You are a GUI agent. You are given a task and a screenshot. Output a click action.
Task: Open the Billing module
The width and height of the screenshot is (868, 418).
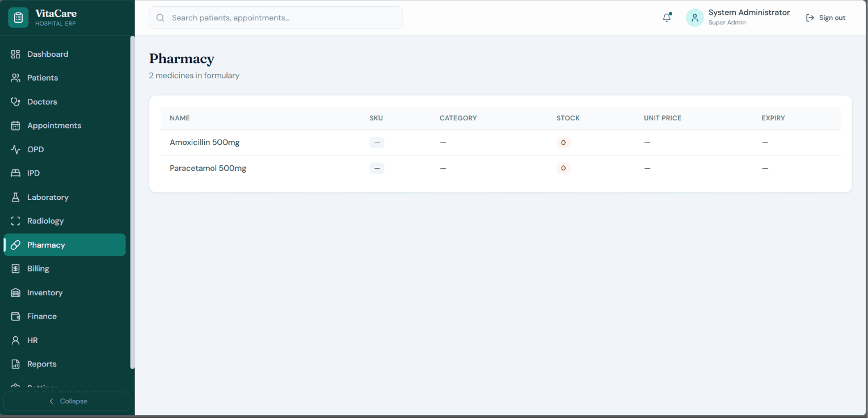tap(65, 269)
